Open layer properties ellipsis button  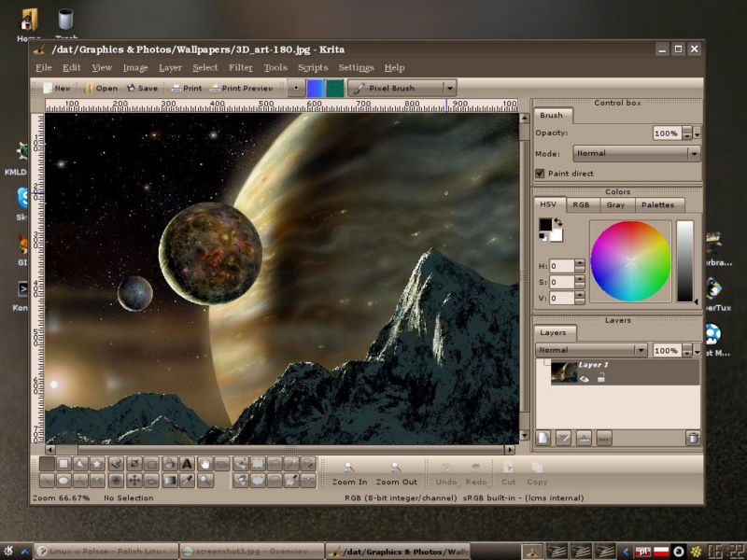(604, 438)
